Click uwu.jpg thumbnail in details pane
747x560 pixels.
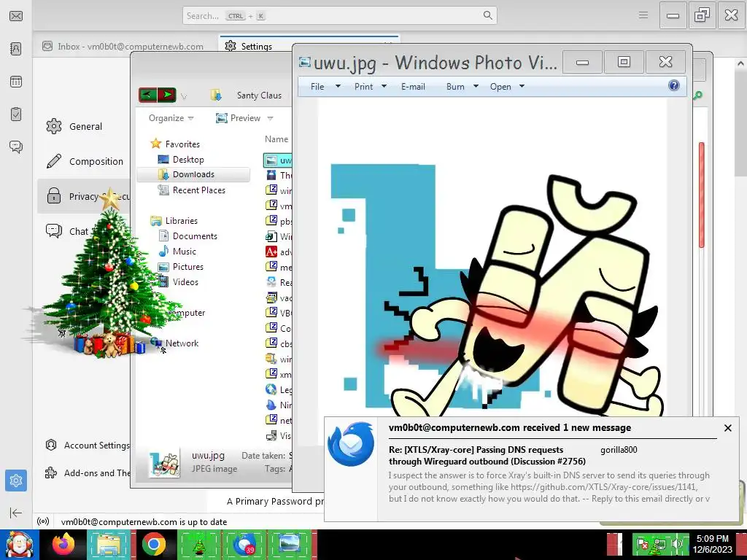tap(164, 463)
